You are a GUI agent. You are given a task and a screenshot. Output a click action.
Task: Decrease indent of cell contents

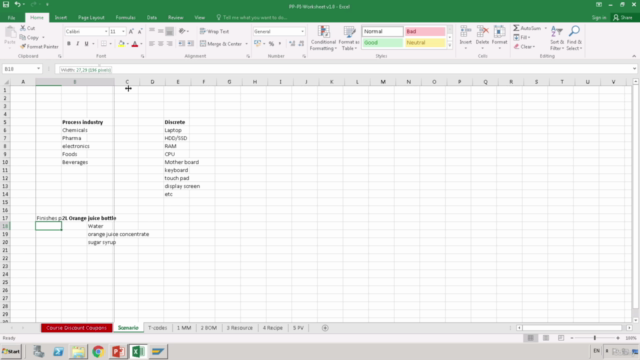tap(181, 44)
